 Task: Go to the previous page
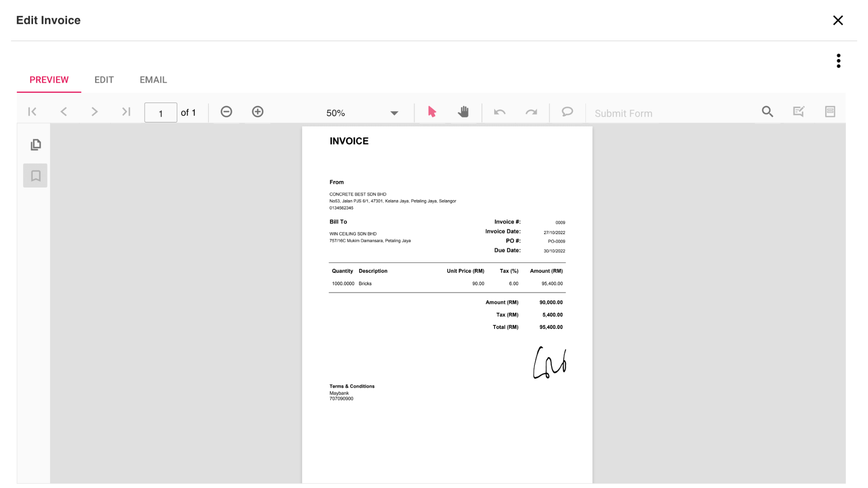point(64,112)
